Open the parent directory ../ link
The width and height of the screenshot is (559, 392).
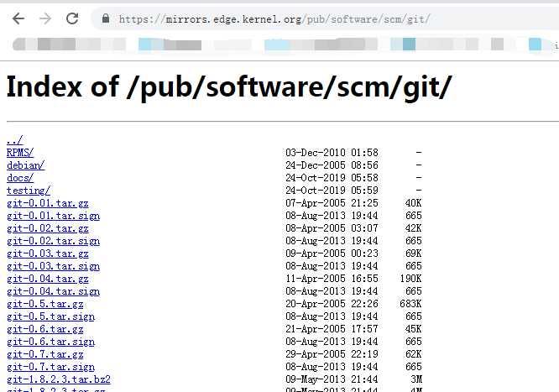click(x=14, y=140)
